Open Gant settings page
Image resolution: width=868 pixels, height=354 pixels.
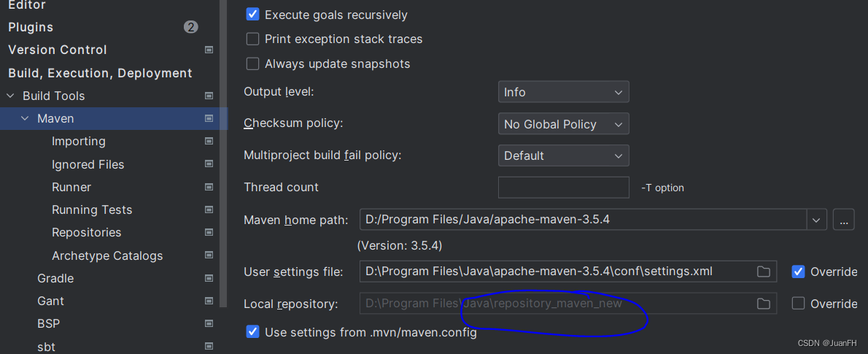tap(50, 301)
